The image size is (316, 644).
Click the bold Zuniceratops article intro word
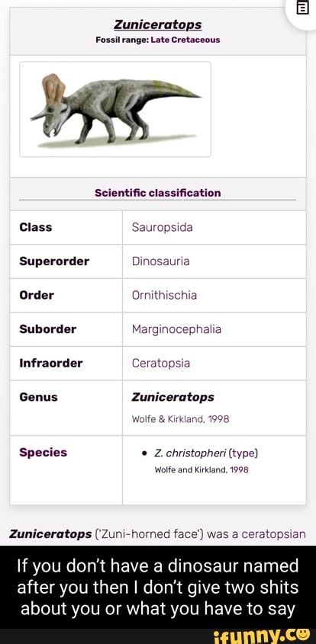pyautogui.click(x=50, y=533)
